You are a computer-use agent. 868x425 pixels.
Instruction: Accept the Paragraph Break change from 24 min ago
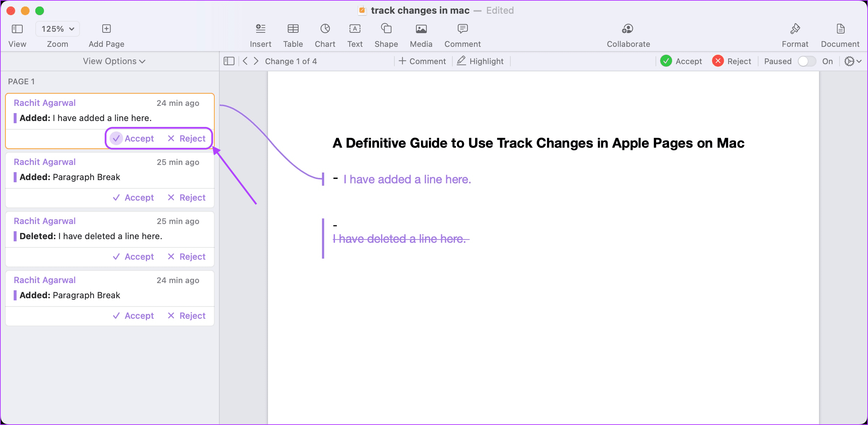pos(133,316)
